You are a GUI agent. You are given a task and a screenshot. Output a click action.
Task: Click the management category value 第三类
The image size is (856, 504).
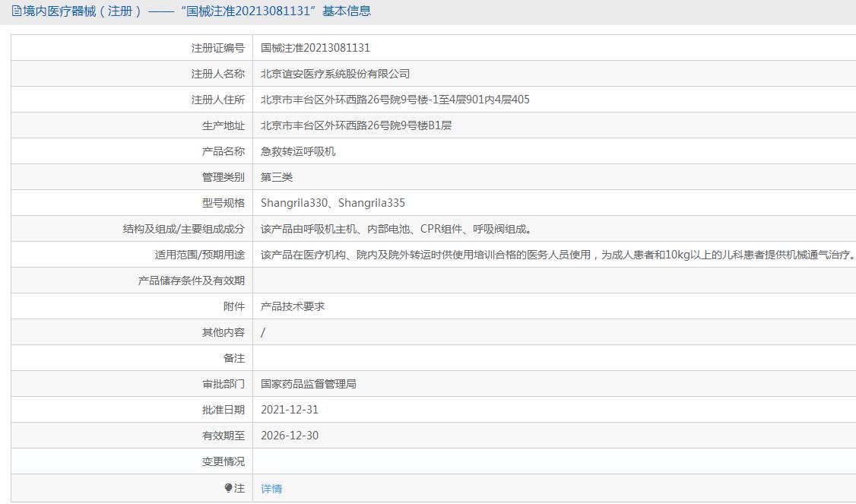(x=277, y=177)
